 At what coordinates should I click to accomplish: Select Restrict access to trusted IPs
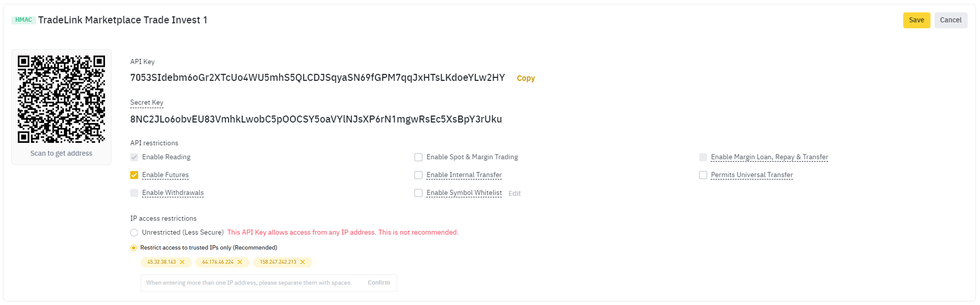point(134,248)
